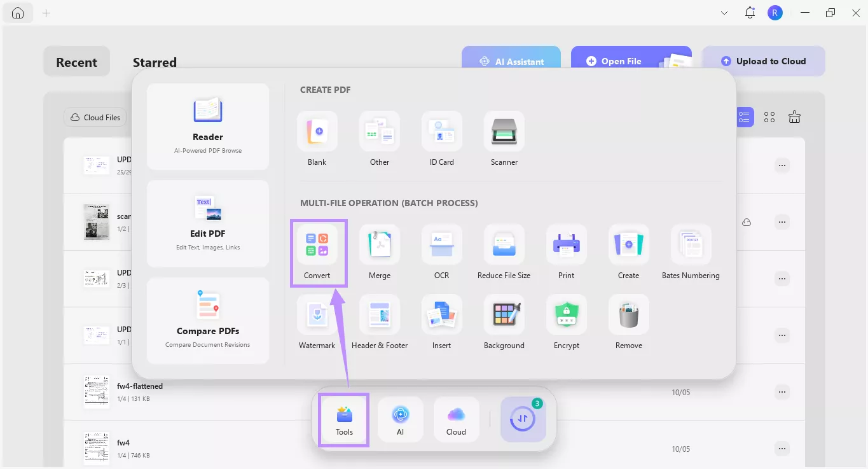
Task: Open the dropdown chevron near the notification bell
Action: [x=724, y=12]
